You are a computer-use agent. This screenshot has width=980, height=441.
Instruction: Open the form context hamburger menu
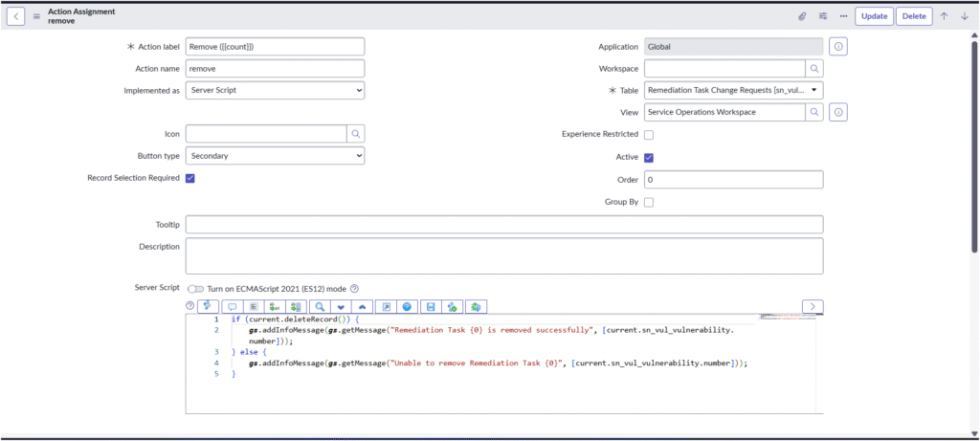click(36, 16)
